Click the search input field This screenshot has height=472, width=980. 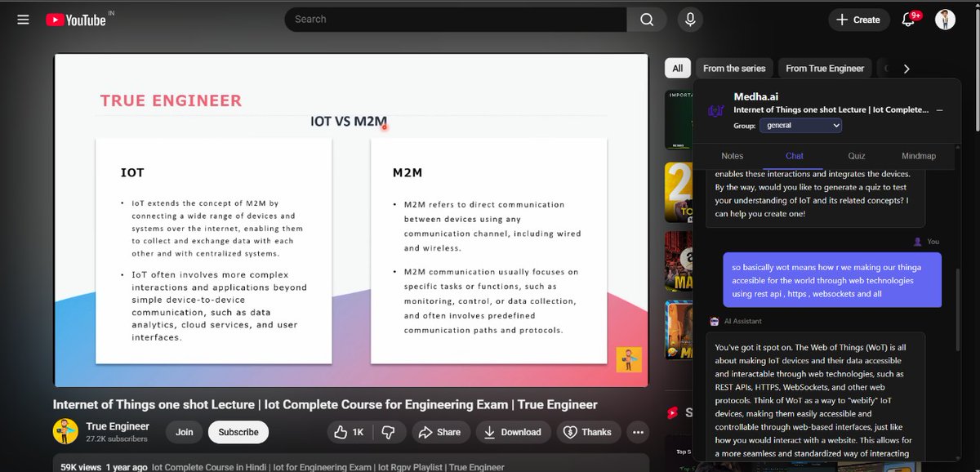(x=457, y=18)
